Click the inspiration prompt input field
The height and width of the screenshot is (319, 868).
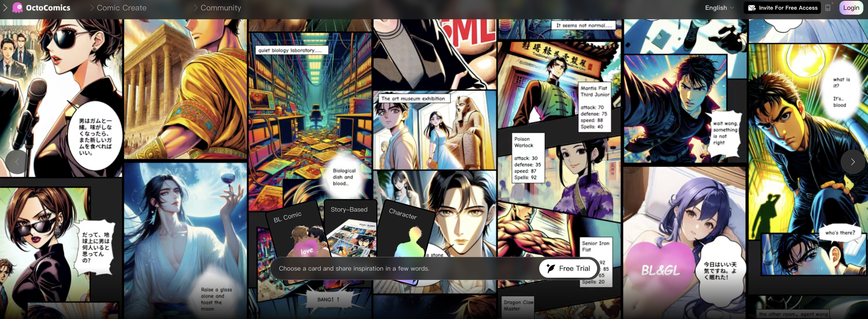pos(403,268)
